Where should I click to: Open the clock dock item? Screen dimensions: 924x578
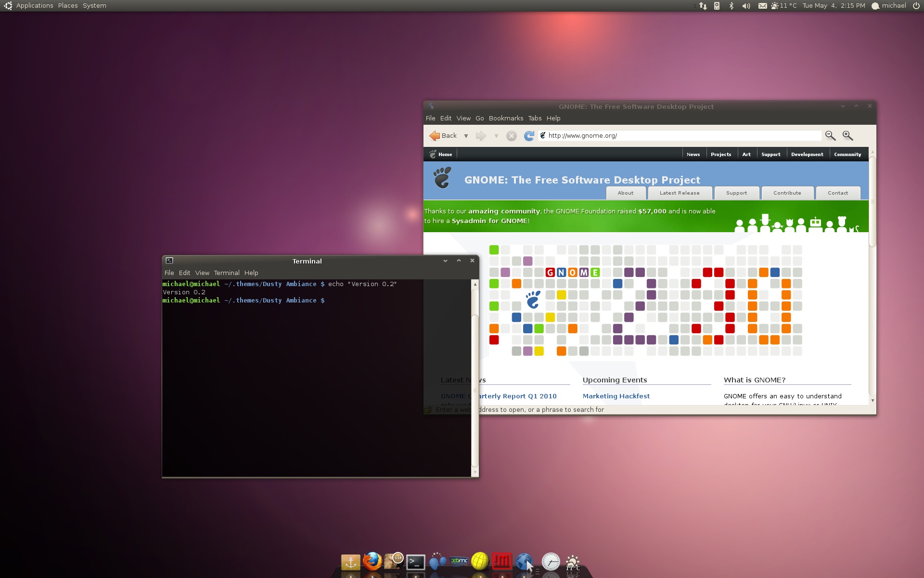[551, 562]
